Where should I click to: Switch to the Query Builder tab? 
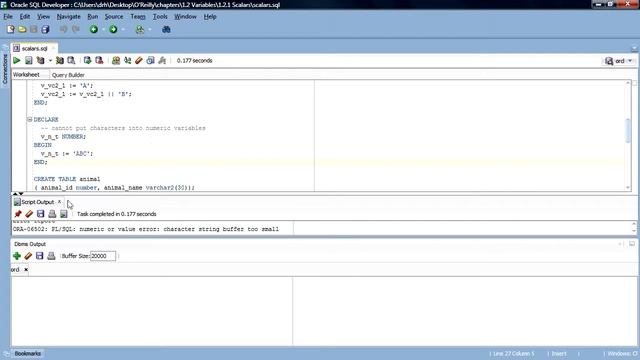click(68, 75)
